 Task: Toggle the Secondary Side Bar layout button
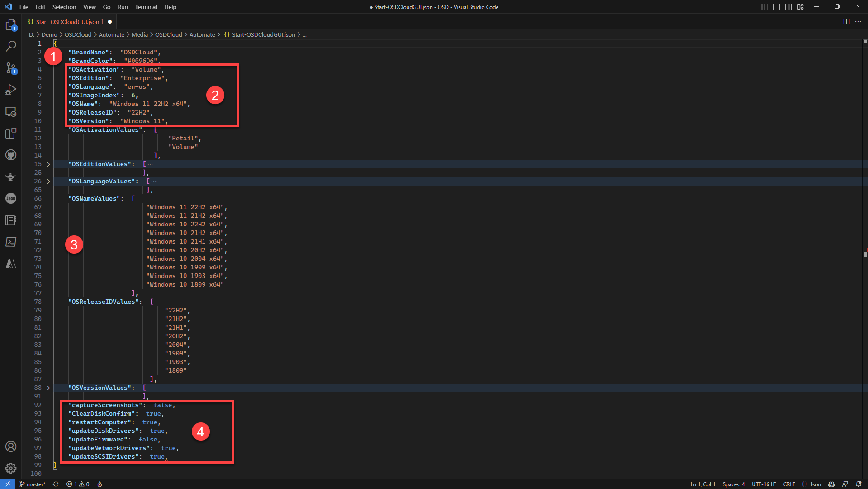tap(788, 7)
